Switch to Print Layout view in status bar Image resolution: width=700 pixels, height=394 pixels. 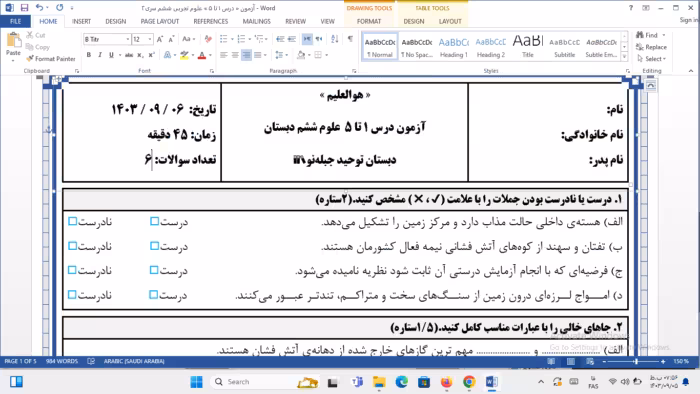(571, 361)
